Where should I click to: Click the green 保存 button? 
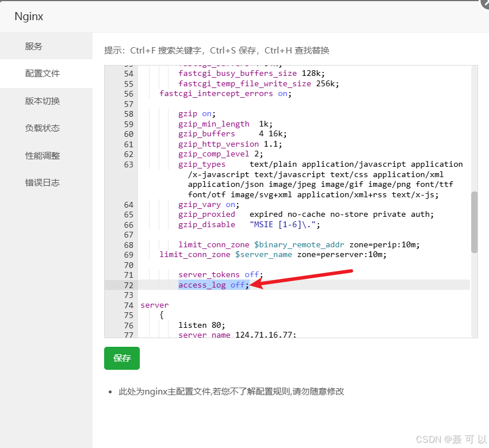(122, 358)
